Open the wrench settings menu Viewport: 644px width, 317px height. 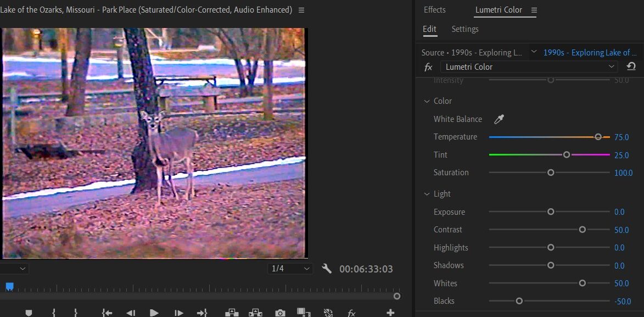pos(327,269)
